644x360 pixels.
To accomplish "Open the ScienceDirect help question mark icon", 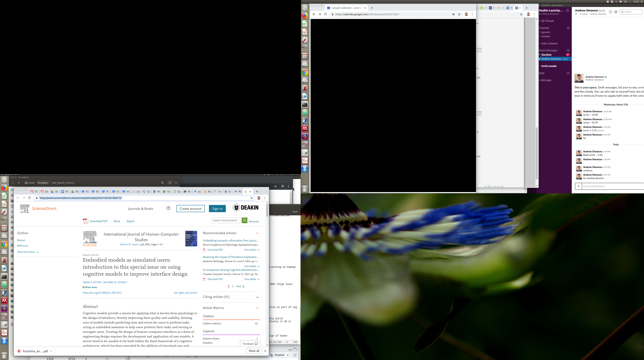I will tap(169, 208).
